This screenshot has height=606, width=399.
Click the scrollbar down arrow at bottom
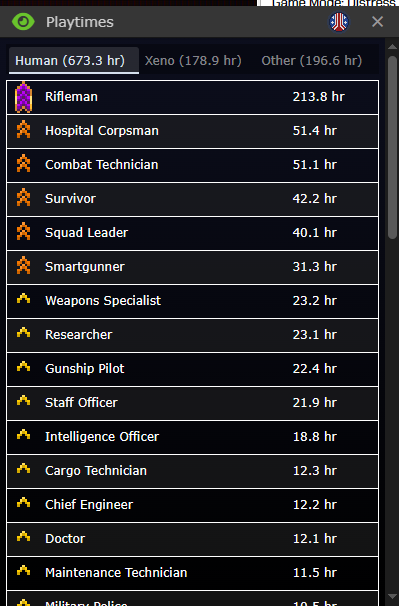pos(392,597)
